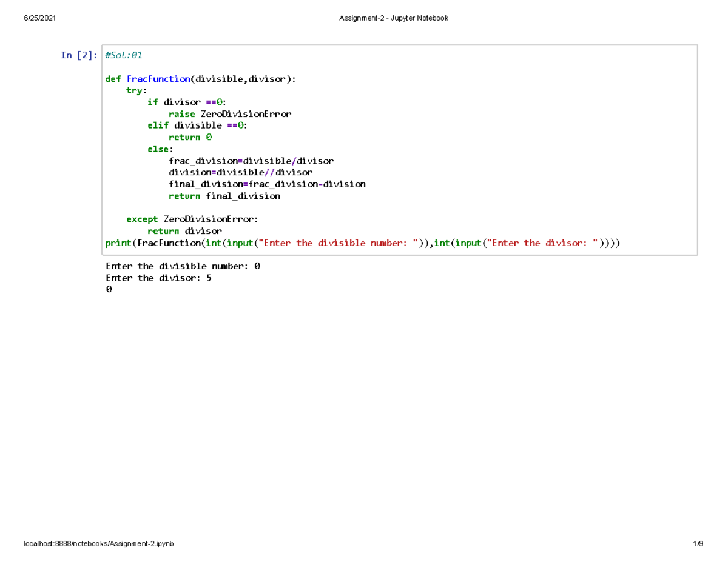This screenshot has width=728, height=562.
Task: Click the date 6/25/2021 in the header
Action: 38,18
